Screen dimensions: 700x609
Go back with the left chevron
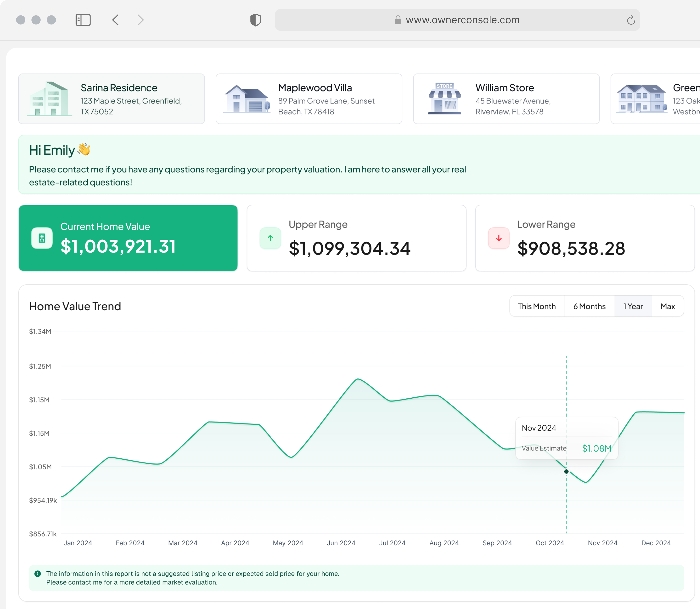click(x=116, y=20)
